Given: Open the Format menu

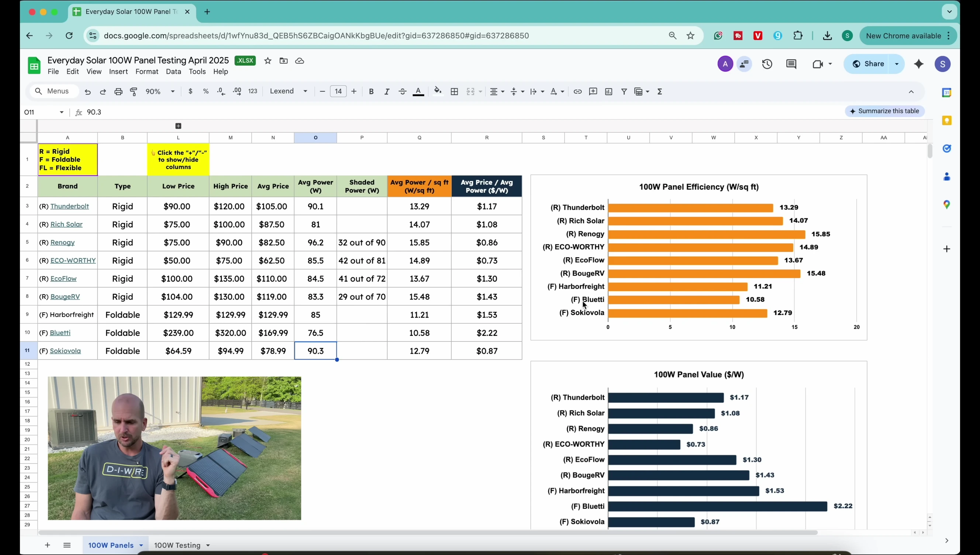Looking at the screenshot, I should 147,72.
